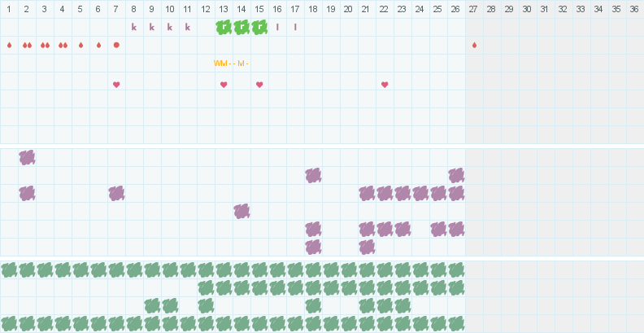Select the k marker on day 8

pyautogui.click(x=134, y=27)
